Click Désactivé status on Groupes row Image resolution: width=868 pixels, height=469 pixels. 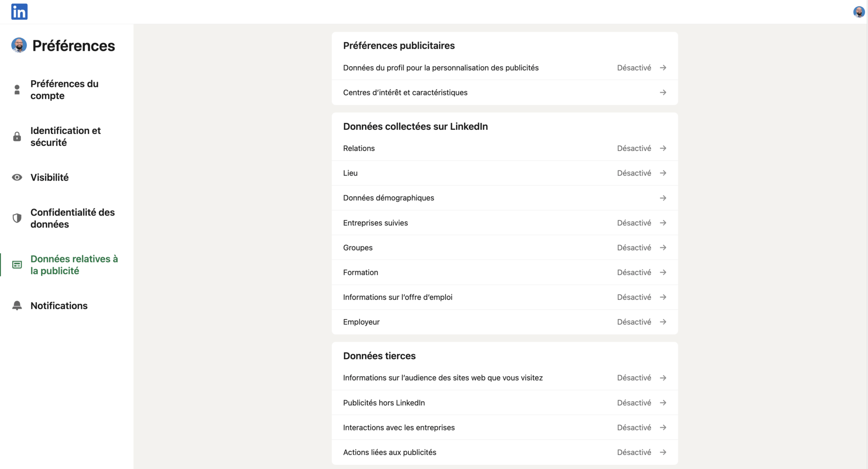(x=634, y=248)
